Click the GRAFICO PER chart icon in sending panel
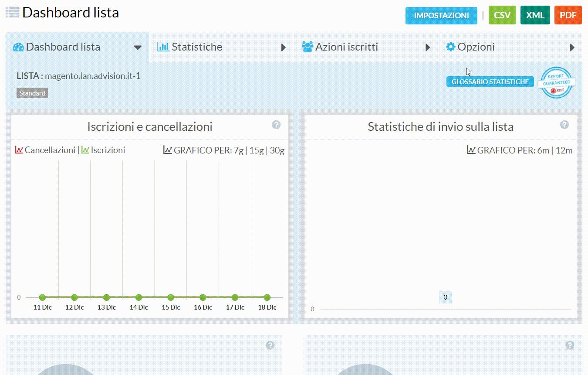 [471, 150]
